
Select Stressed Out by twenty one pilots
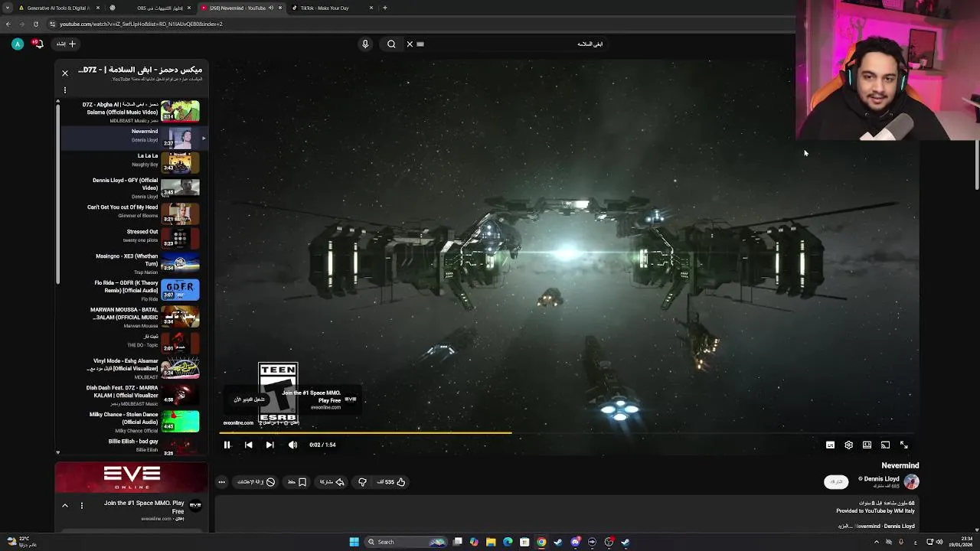click(x=132, y=239)
